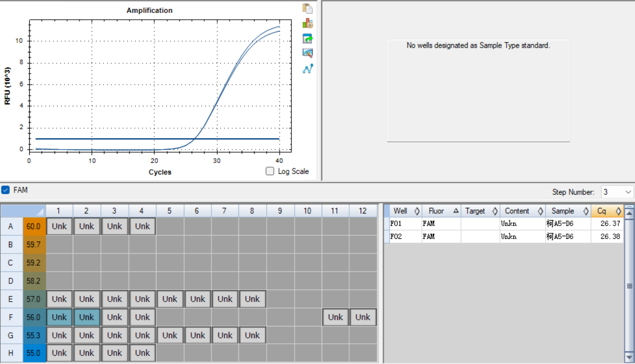
Task: Select plate column header 12
Action: point(363,211)
